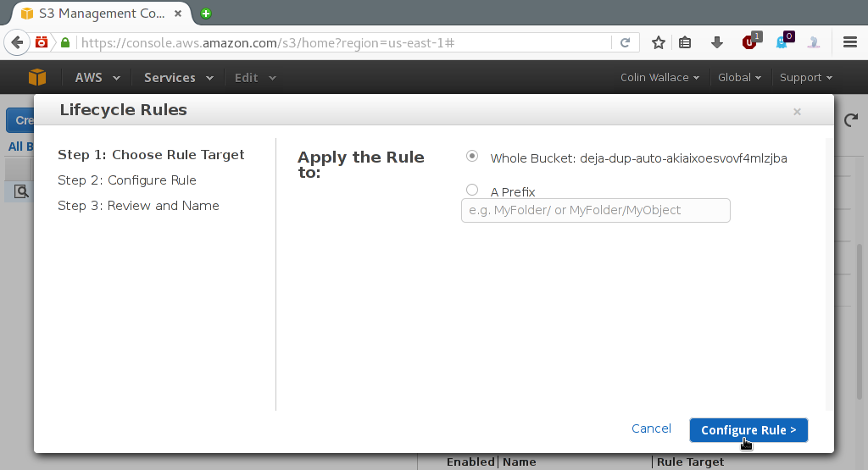Click the refresh arrow behind the dialog
The width and height of the screenshot is (868, 470).
[x=851, y=119]
